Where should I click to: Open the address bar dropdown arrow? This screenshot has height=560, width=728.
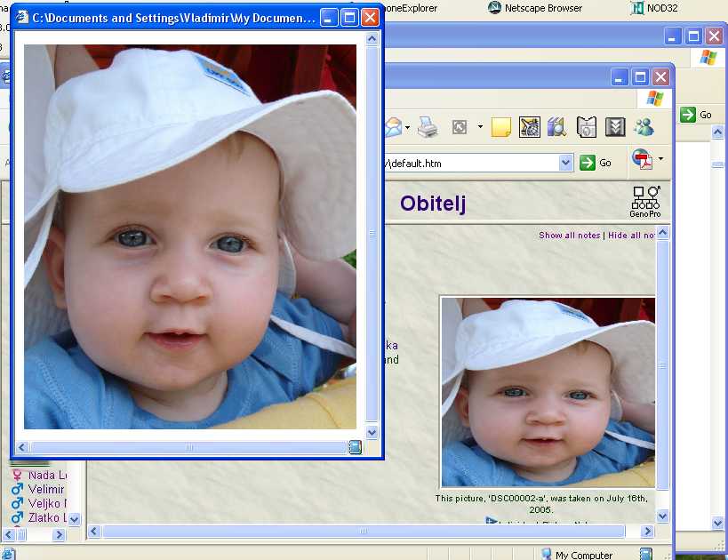point(565,163)
